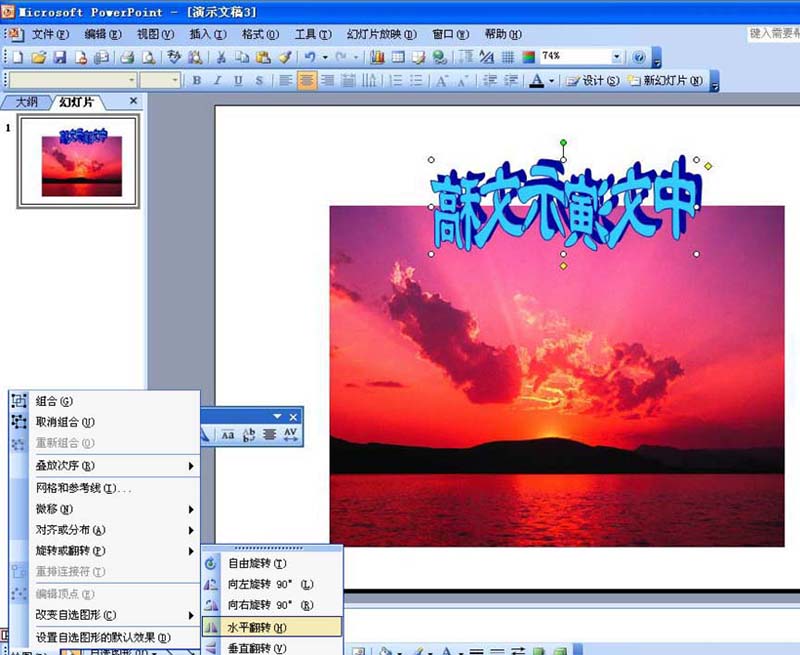Image resolution: width=800 pixels, height=655 pixels.
Task: Click the Insert Hyperlink globe icon
Action: (x=440, y=57)
